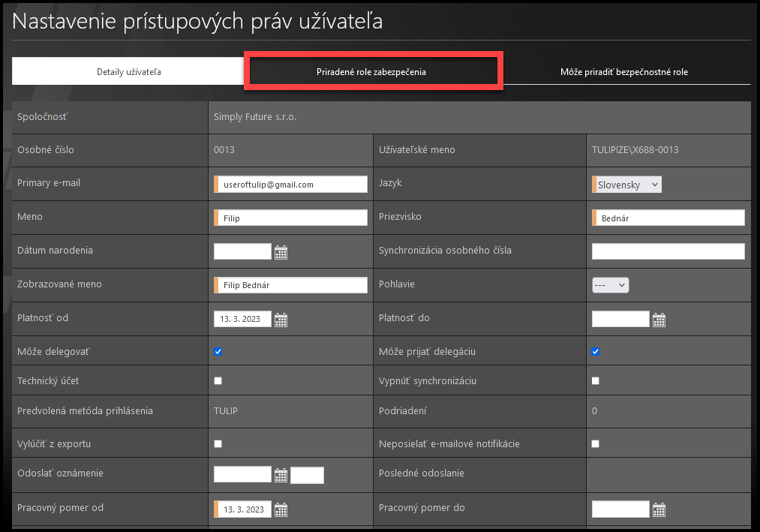Select the Detaily užívateľa tab
760x532 pixels.
click(x=129, y=72)
